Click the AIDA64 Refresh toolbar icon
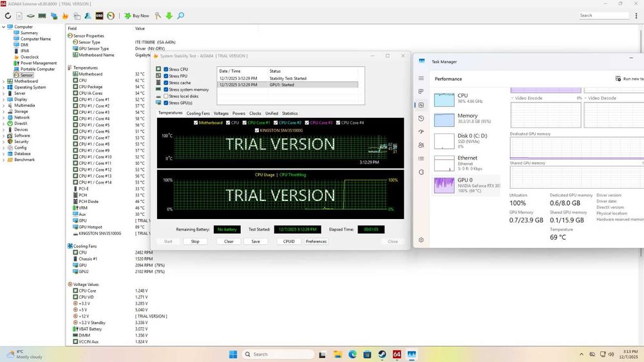 pos(8,15)
